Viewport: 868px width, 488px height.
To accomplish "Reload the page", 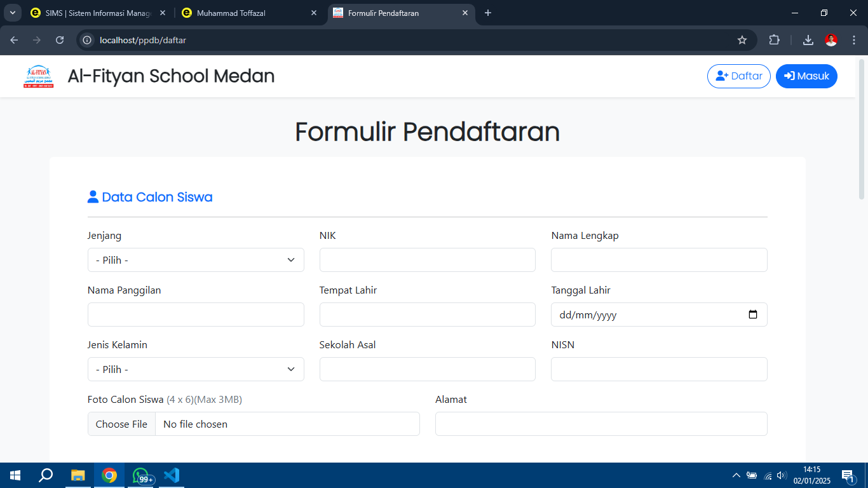I will [60, 40].
